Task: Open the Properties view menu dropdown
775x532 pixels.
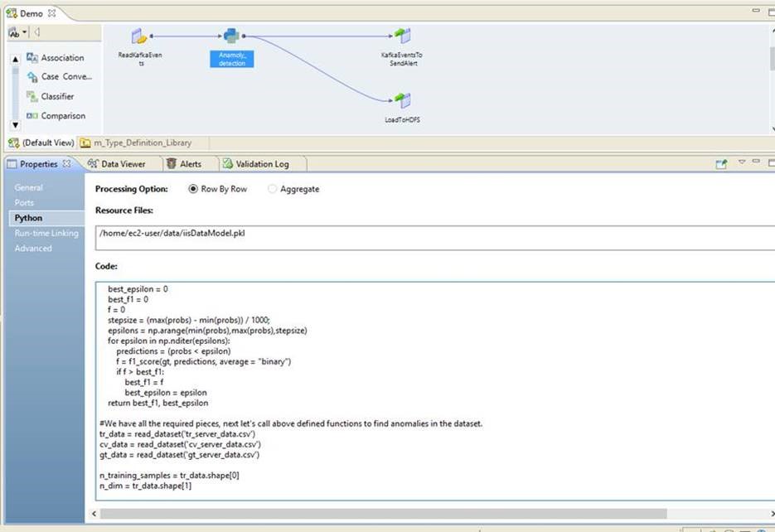Action: [x=742, y=163]
